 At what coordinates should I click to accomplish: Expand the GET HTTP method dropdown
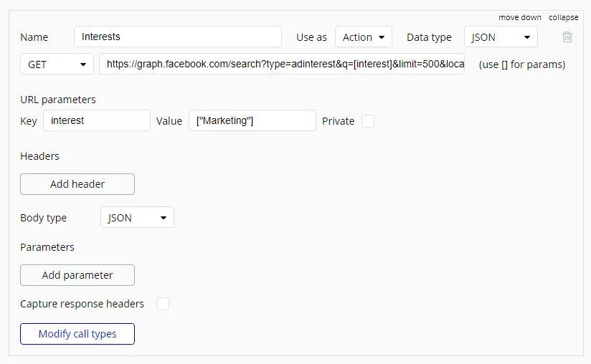[57, 64]
